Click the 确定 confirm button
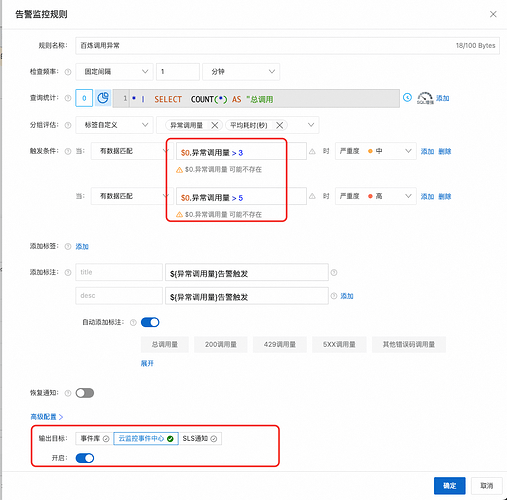Screen dimensions: 507x500 [x=449, y=486]
